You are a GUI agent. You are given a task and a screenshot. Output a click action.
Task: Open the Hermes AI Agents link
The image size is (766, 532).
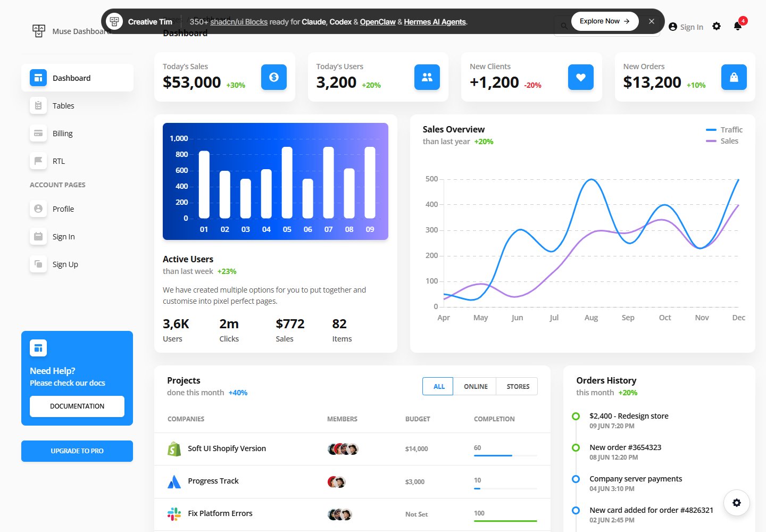pos(435,22)
